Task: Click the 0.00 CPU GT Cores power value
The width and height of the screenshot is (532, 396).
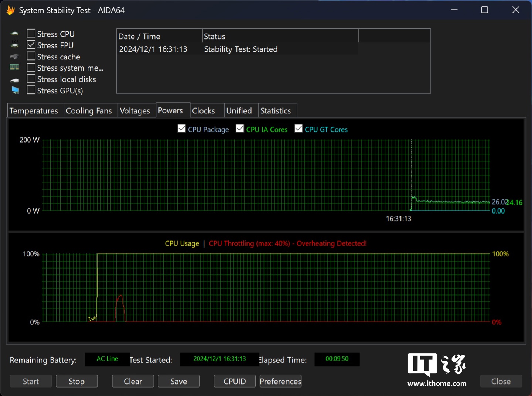Action: click(x=498, y=211)
